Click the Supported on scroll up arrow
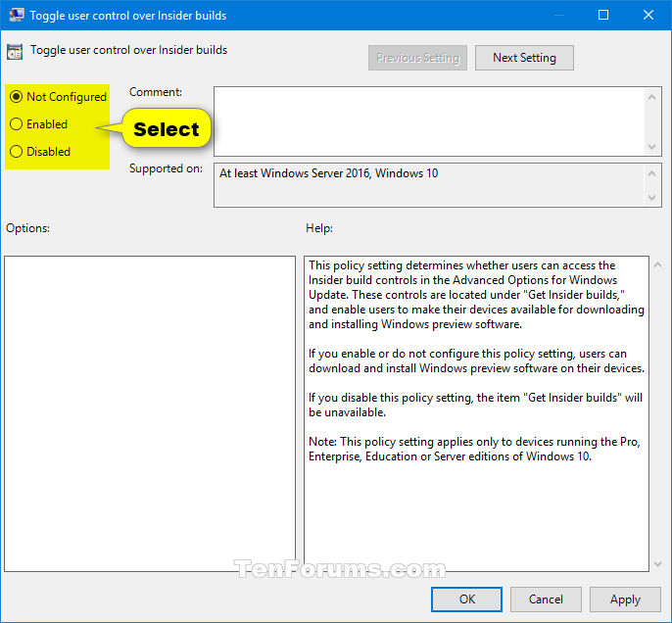The image size is (672, 623). tap(651, 173)
